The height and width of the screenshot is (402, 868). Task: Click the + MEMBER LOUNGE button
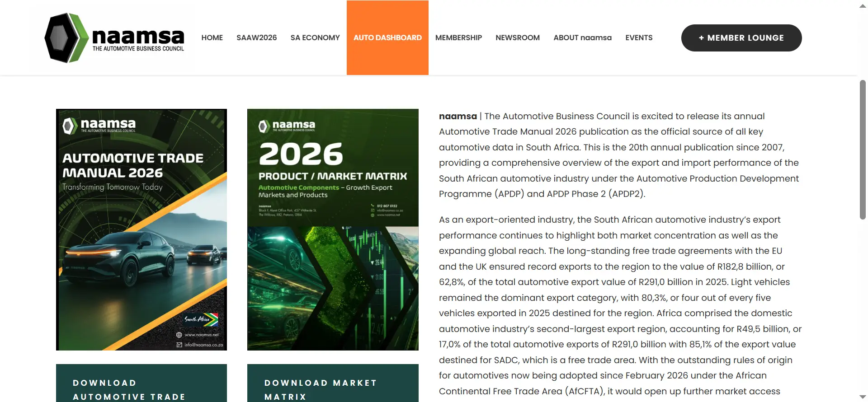coord(741,38)
